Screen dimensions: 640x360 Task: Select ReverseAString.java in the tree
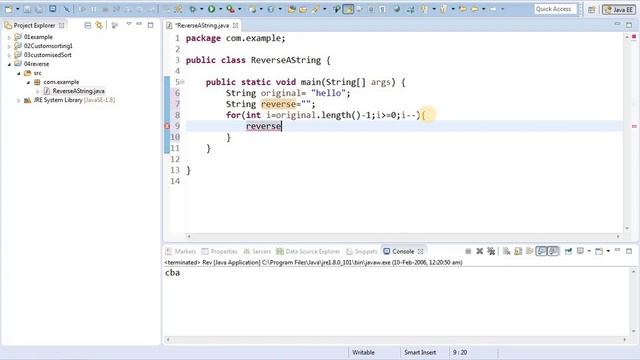[78, 91]
